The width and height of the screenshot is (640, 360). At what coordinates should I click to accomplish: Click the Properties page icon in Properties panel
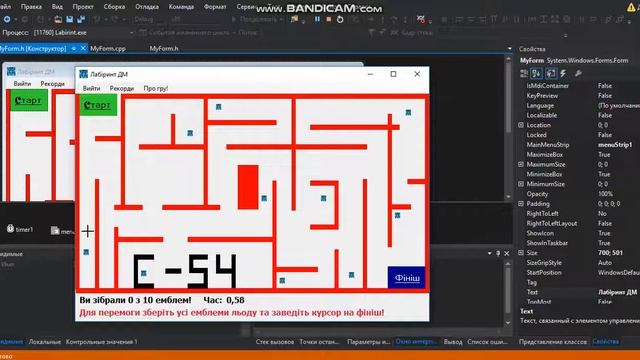(551, 73)
